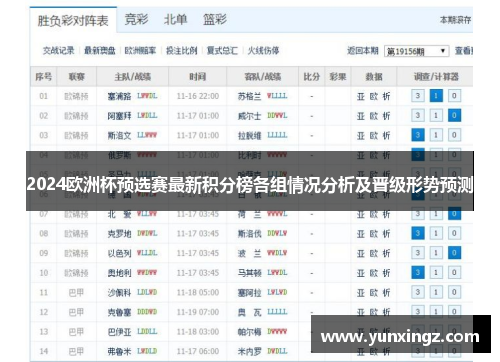Open 析 analysis for row 01 塞浦路
This screenshot has height=362, width=500.
pyautogui.click(x=386, y=96)
